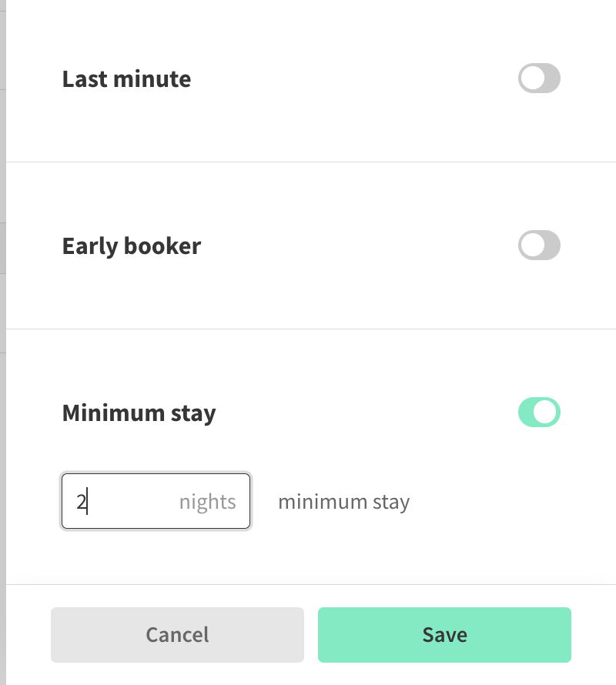Click the "nights" suffix inside the input
The width and height of the screenshot is (616, 685).
point(207,502)
